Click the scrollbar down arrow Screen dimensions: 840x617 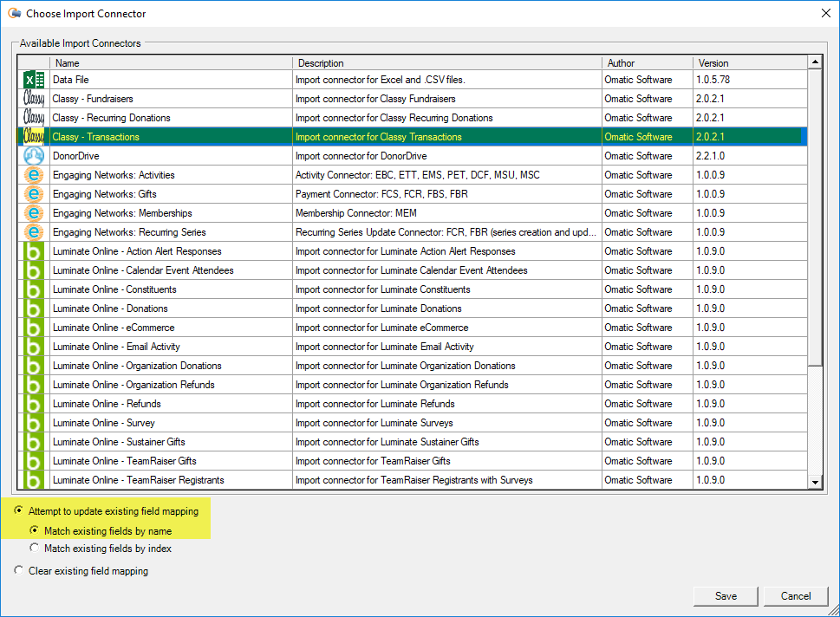pos(816,480)
